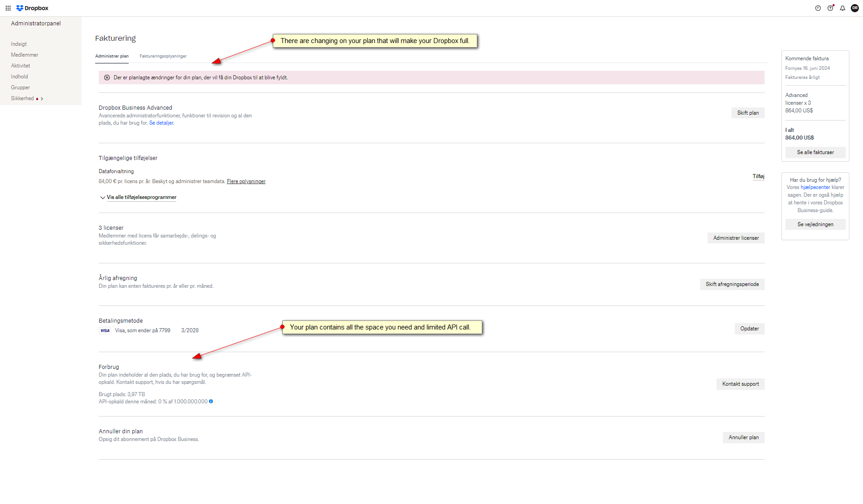The height and width of the screenshot is (504, 863).
Task: Switch to the Administrer plan tab
Action: pyautogui.click(x=112, y=56)
